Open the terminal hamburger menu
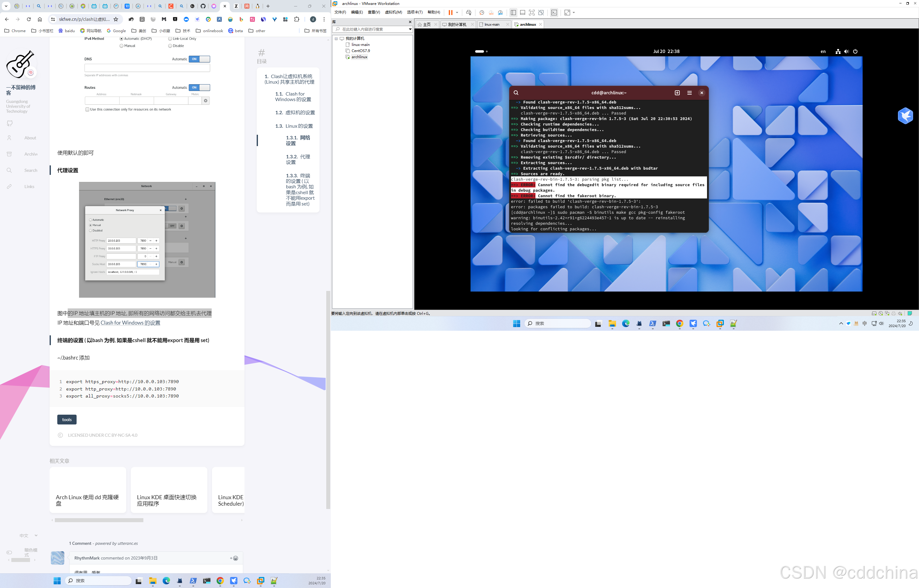Screen dimensions: 919x588 click(689, 93)
